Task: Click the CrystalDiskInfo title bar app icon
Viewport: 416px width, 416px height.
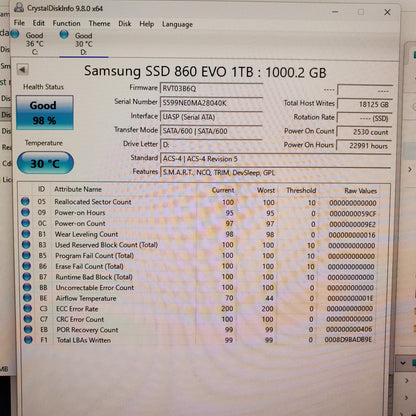Action: [19, 7]
